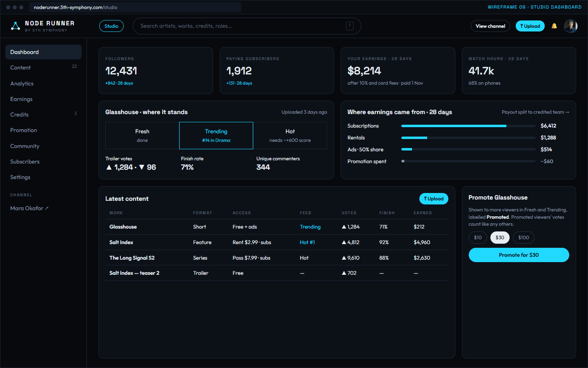The width and height of the screenshot is (588, 368).
Task: Open Payout split to credited team link
Action: (x=535, y=112)
